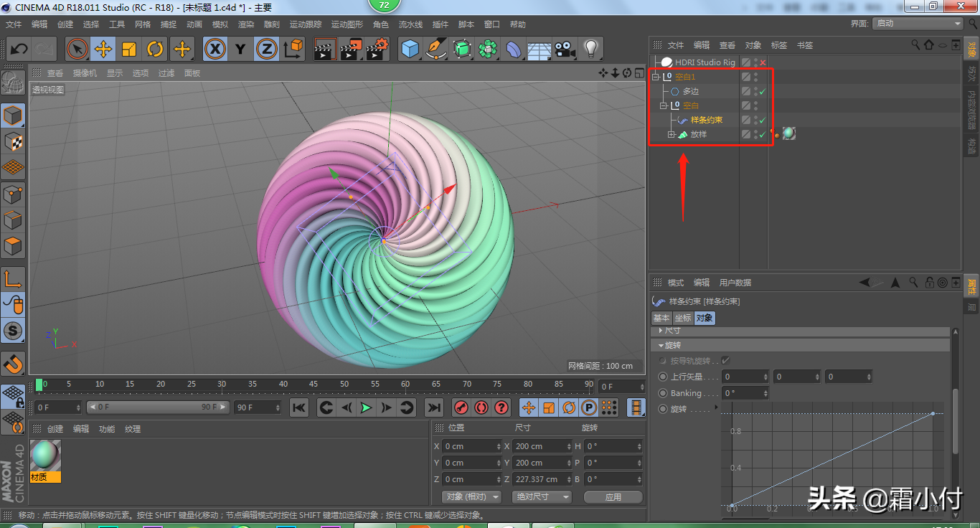Open render to picture viewer icon
Viewport: 980px width, 528px height.
(352, 49)
